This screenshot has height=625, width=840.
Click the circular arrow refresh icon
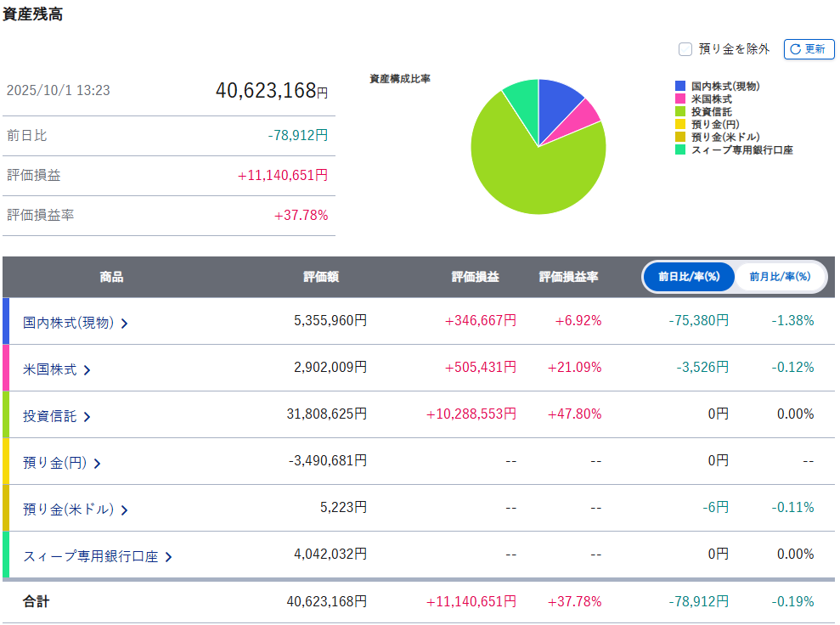[796, 49]
